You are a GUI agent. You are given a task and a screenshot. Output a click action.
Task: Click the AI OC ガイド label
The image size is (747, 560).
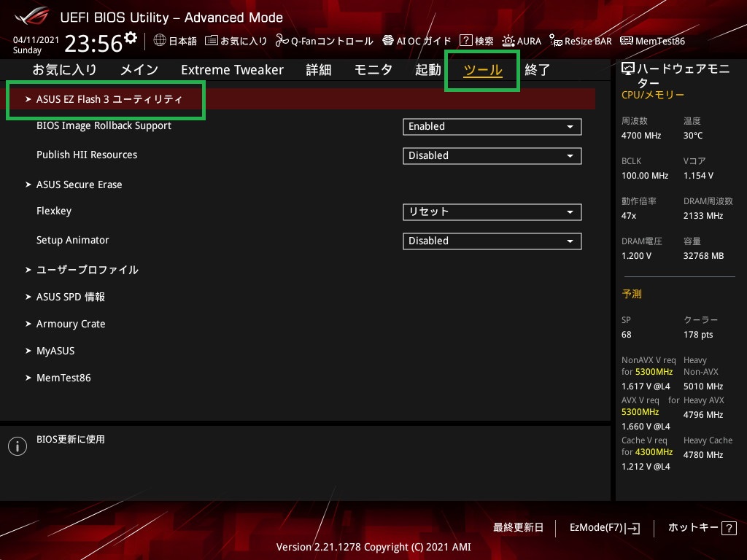(x=424, y=41)
